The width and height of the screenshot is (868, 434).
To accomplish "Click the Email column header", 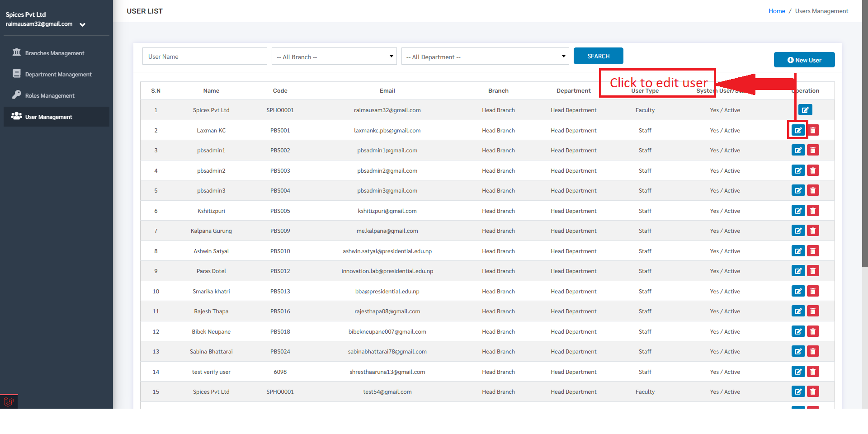I will click(x=387, y=90).
